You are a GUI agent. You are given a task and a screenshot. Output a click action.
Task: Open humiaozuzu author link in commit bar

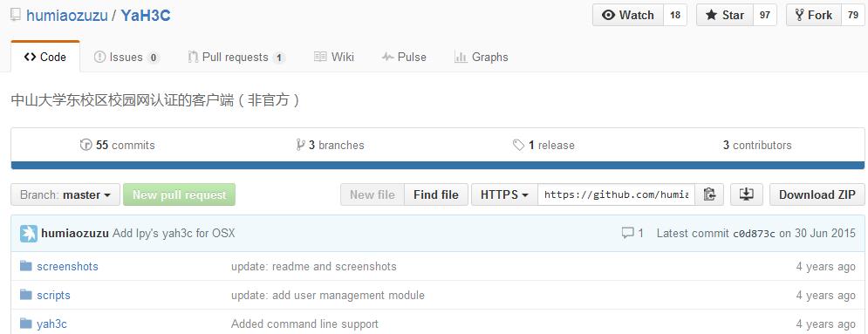[x=75, y=234]
